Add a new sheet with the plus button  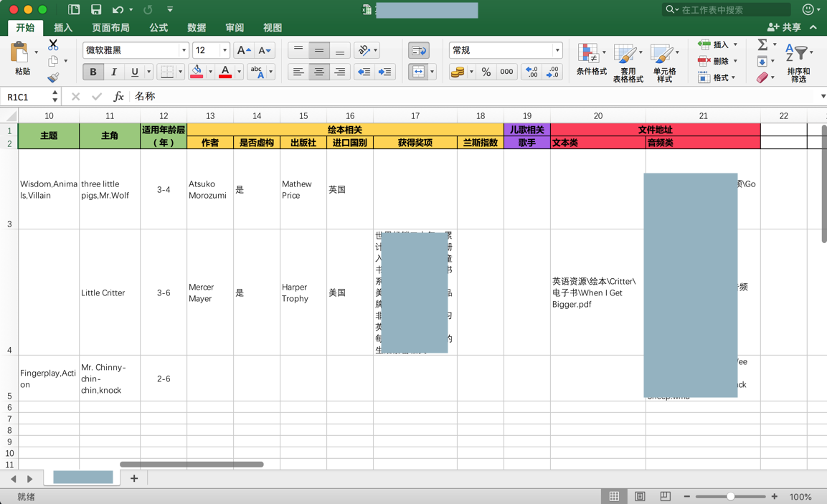[134, 477]
